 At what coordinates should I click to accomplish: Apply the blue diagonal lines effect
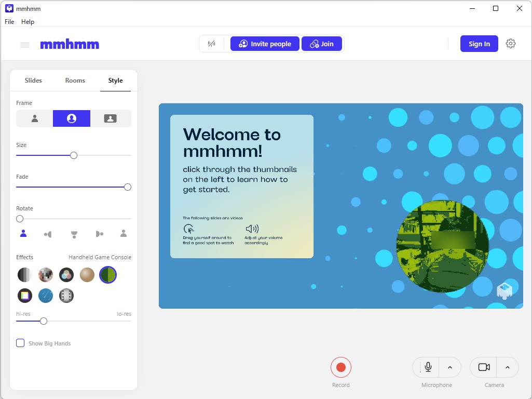46,296
